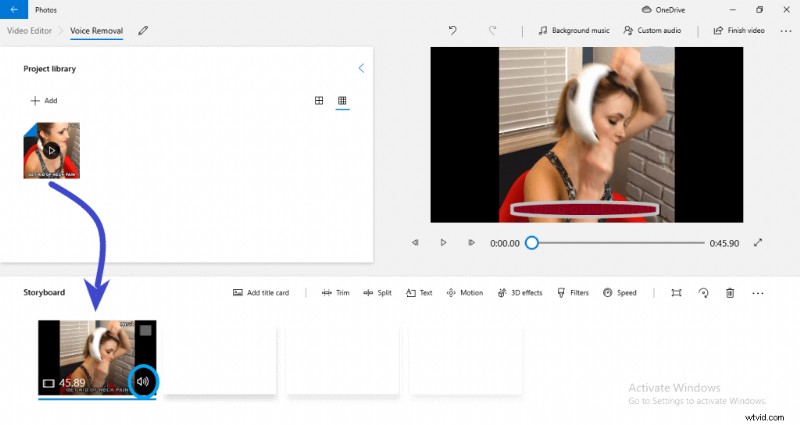Open Storyboard See more options
The image size is (800, 425).
coord(758,293)
